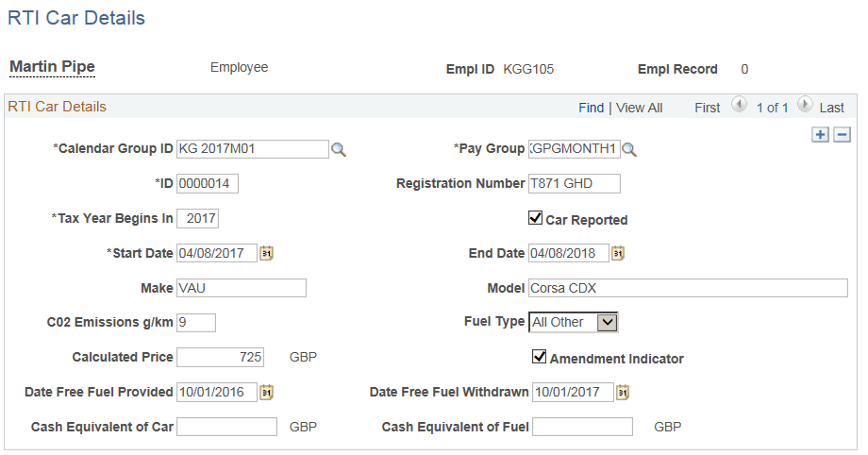Select the C02 Emissions g/km field
The image size is (868, 455).
pyautogui.click(x=196, y=323)
